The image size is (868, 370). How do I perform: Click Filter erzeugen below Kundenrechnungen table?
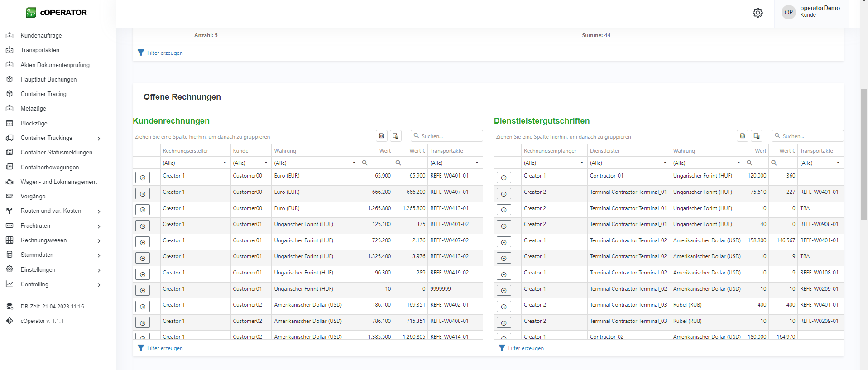pyautogui.click(x=164, y=348)
